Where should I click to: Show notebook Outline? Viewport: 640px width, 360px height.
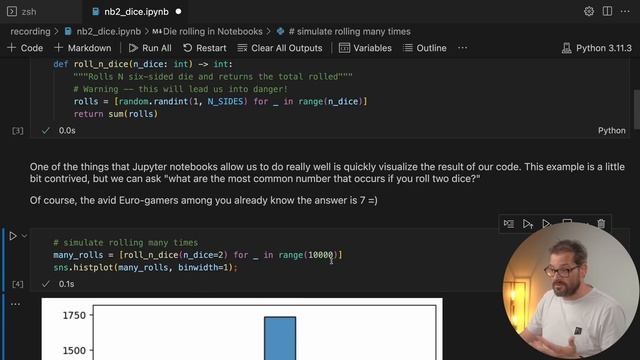click(x=424, y=48)
